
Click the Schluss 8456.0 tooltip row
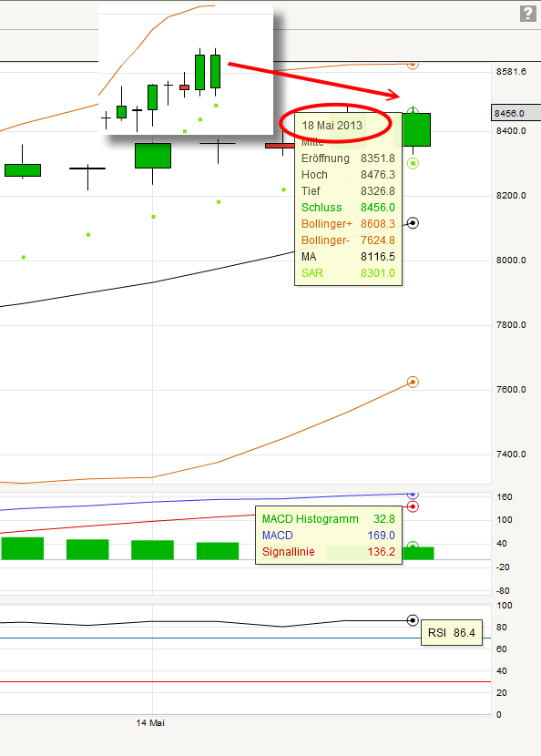pyautogui.click(x=348, y=208)
